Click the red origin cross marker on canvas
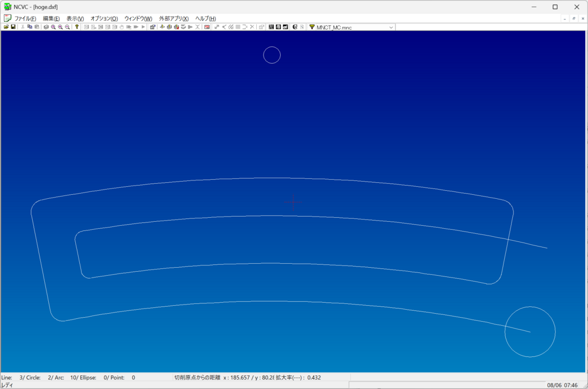This screenshot has height=389, width=588. click(x=293, y=202)
